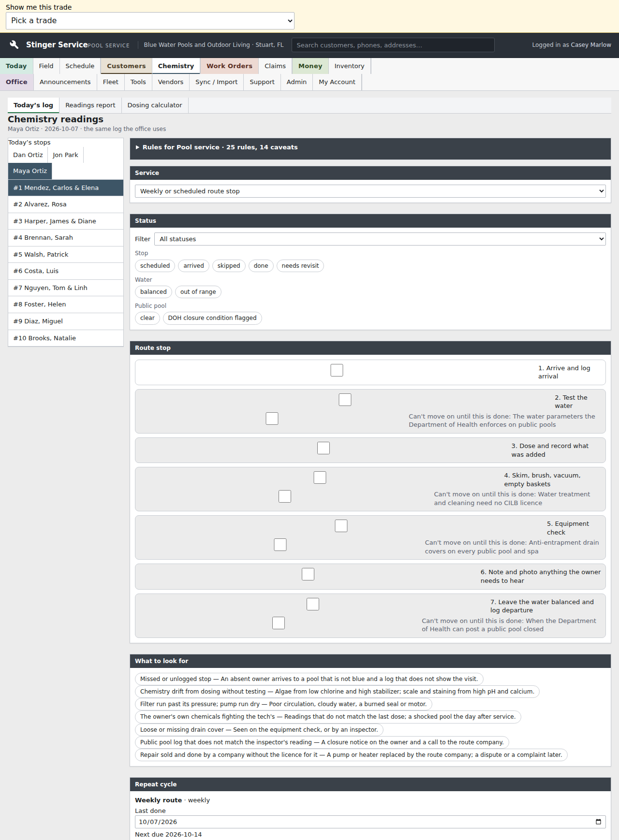
Task: Click the wrench logo icon in the header
Action: tap(14, 44)
